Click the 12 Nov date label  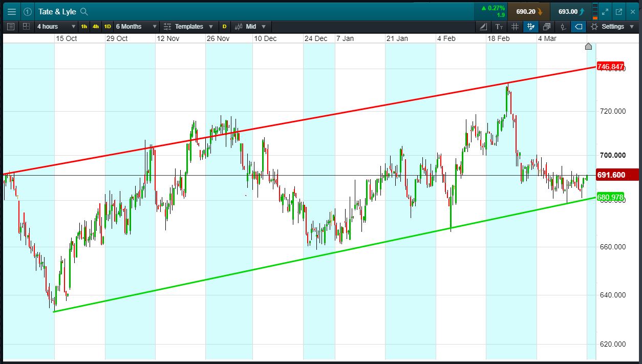point(168,38)
